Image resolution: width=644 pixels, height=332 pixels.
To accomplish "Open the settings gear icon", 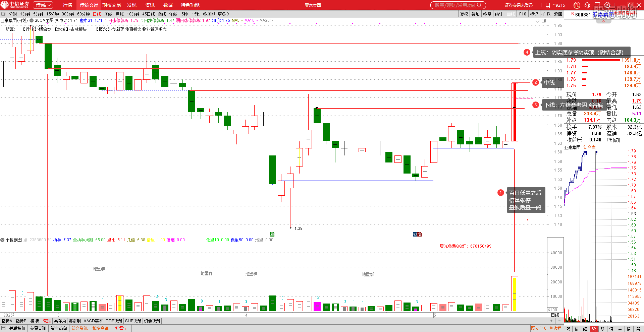I will point(607,5).
